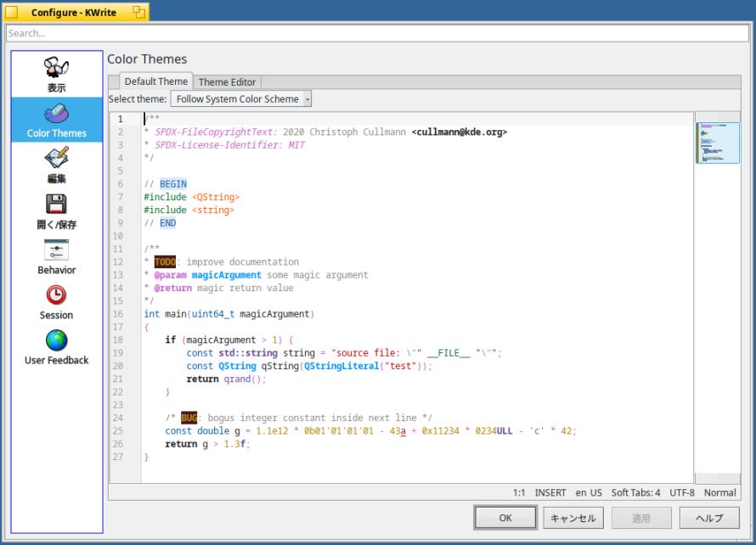Open the Normal highlighting mode selector
756x545 pixels.
(x=719, y=492)
